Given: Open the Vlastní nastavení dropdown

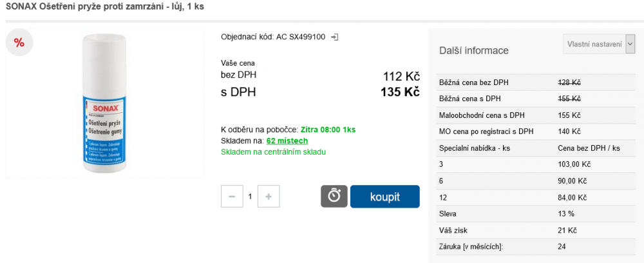Looking at the screenshot, I should click(599, 44).
